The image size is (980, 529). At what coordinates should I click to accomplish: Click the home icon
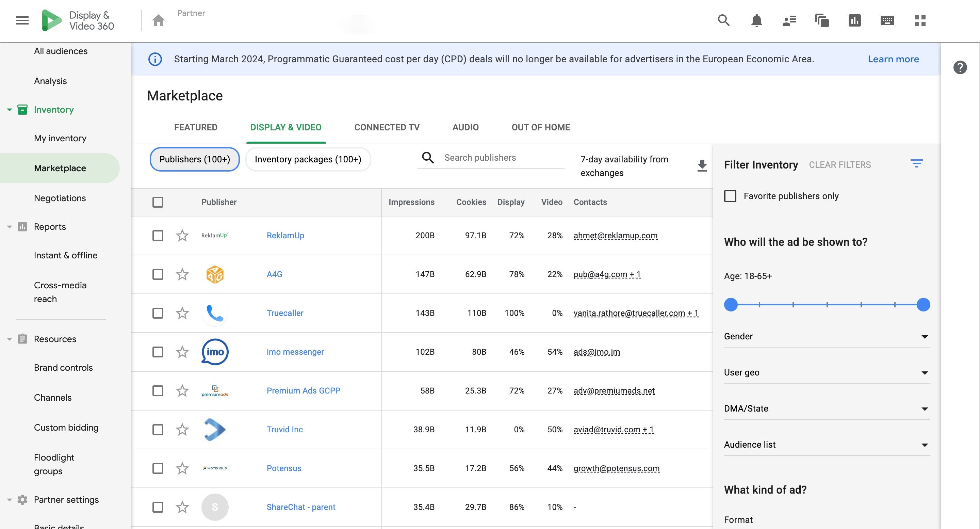pyautogui.click(x=158, y=20)
